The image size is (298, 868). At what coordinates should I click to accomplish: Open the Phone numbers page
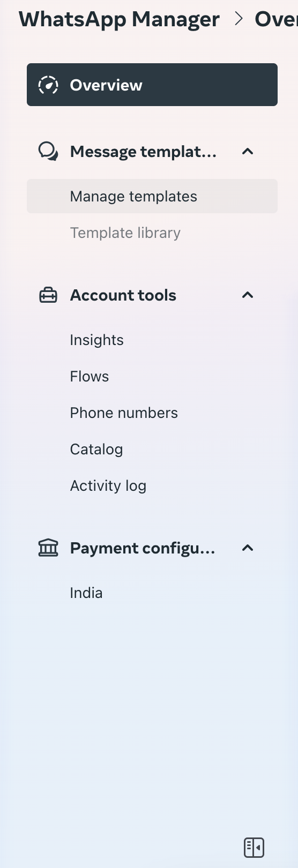(x=124, y=413)
